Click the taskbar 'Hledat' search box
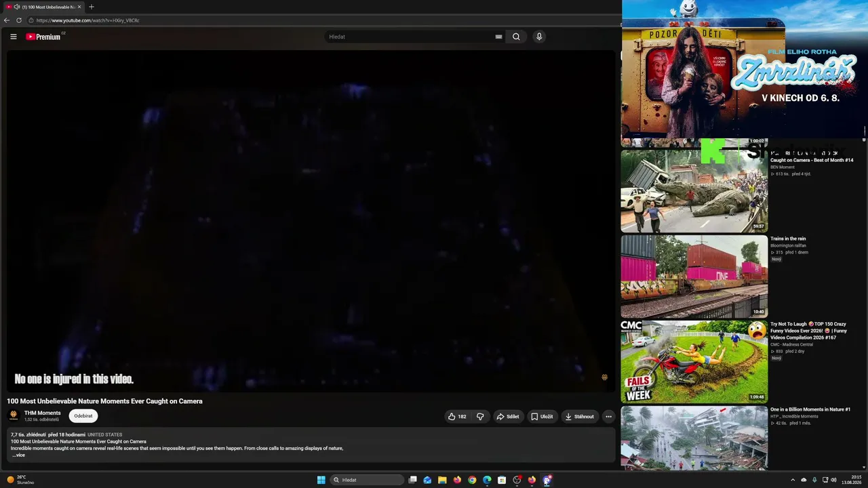868x488 pixels. point(367,480)
